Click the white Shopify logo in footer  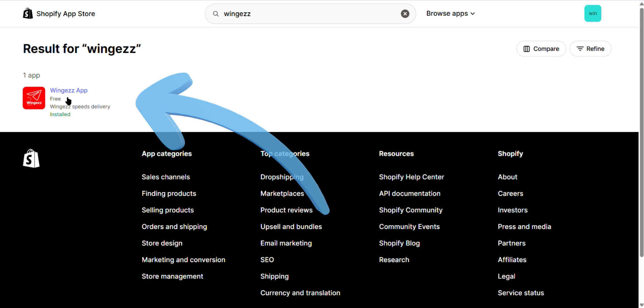[31, 159]
